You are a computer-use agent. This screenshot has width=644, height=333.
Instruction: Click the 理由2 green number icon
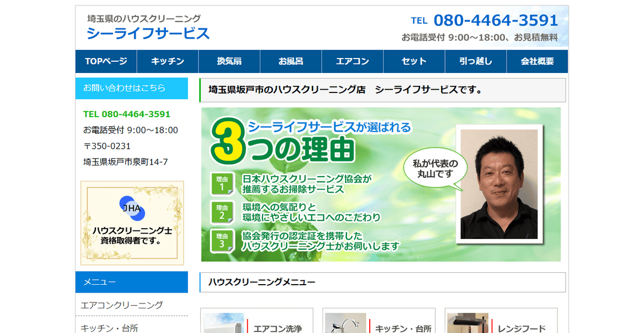(222, 212)
